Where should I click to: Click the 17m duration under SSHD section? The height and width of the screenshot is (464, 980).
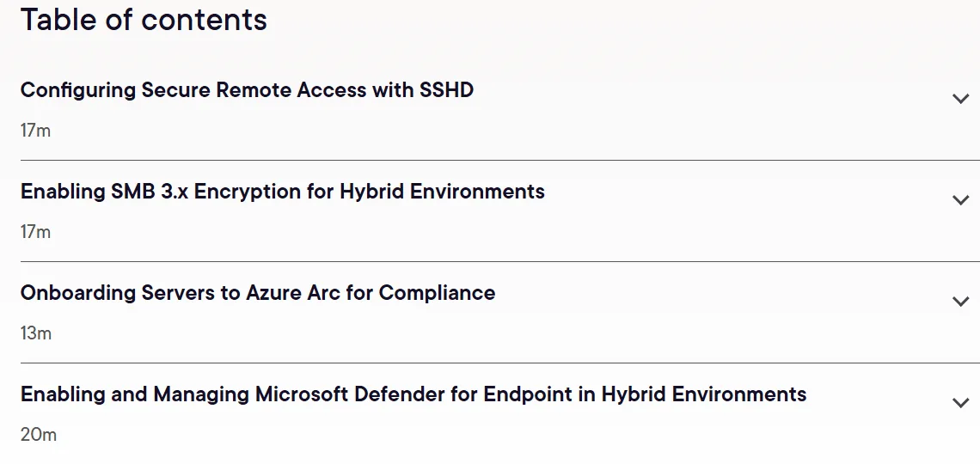tap(35, 131)
